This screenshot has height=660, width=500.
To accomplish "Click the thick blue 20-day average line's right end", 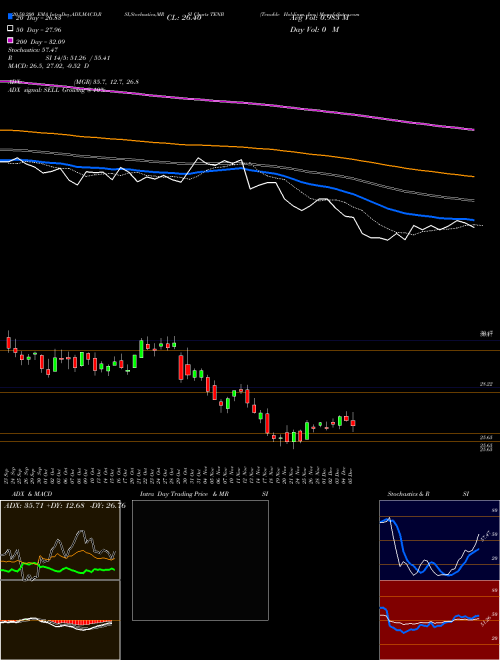I will (x=472, y=220).
